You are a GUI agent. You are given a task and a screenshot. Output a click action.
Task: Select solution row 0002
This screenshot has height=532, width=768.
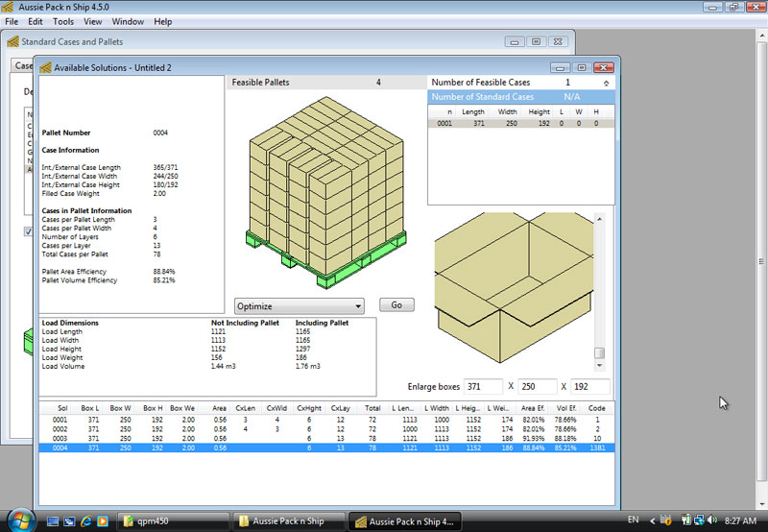coord(326,429)
